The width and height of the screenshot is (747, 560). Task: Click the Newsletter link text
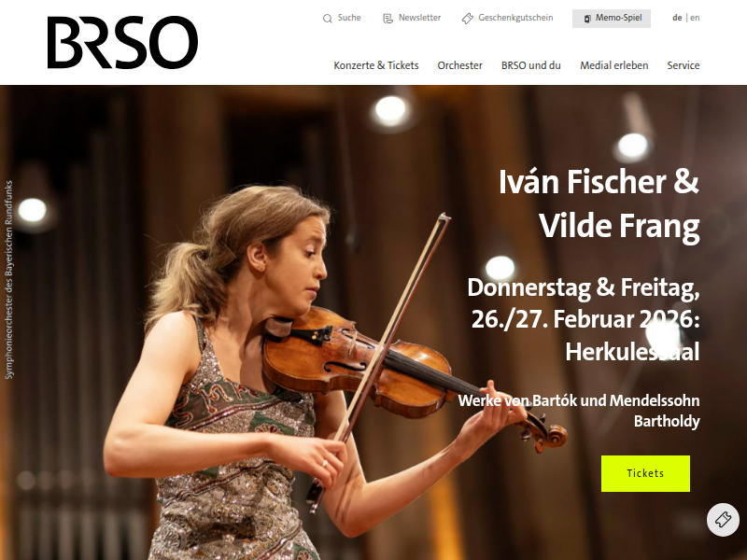pyautogui.click(x=419, y=18)
